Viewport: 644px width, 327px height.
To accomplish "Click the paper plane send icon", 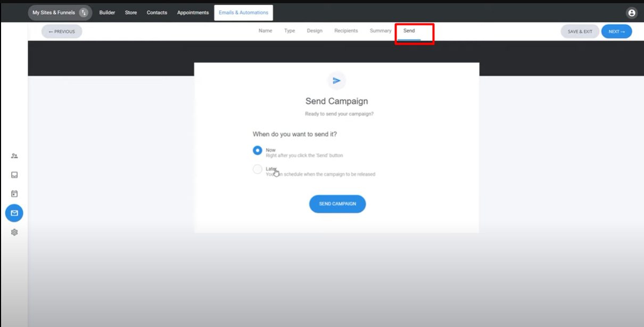I will [336, 81].
